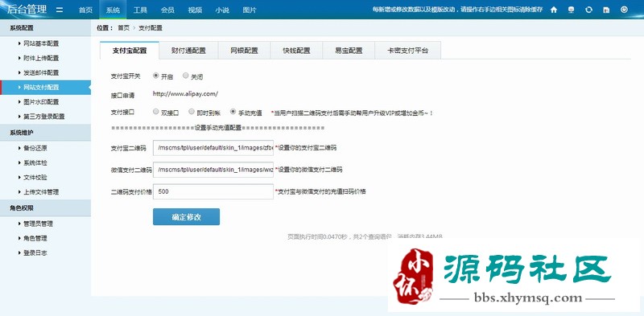
Task: Switch to the 快钱配置 tab
Action: [296, 51]
